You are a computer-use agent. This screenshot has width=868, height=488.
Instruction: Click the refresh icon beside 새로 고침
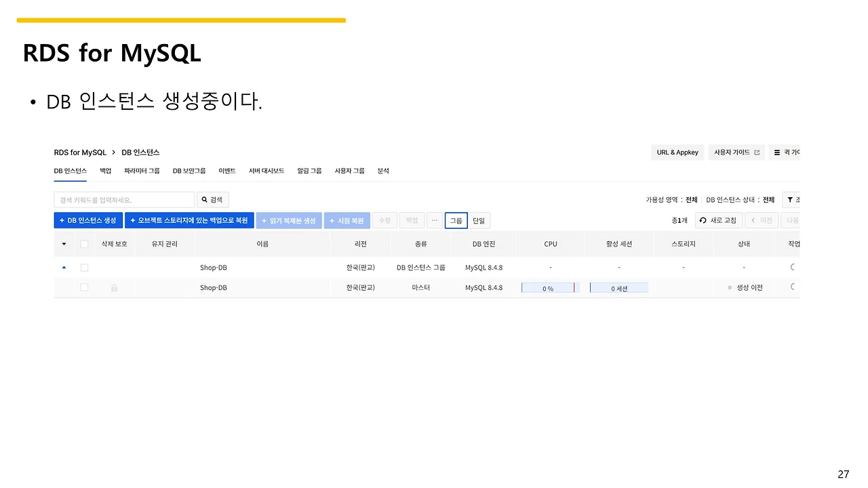point(703,220)
